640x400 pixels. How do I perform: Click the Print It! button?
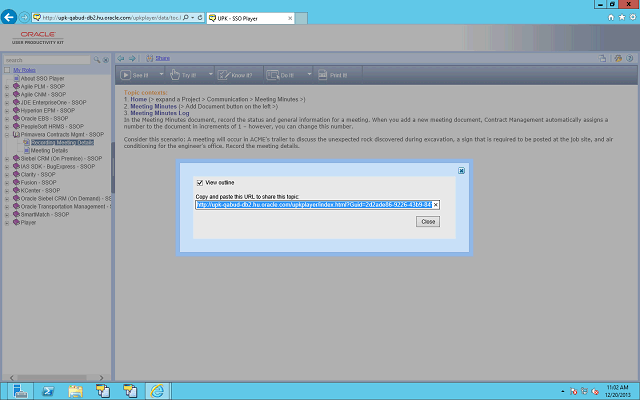333,75
